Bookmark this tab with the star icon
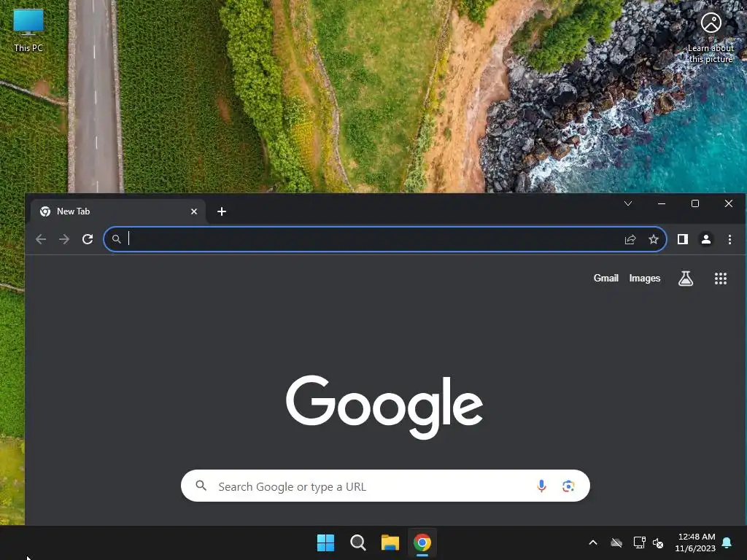747x560 pixels. (x=654, y=239)
